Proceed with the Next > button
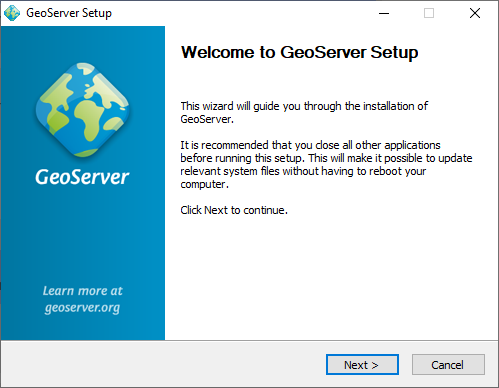This screenshot has width=499, height=388. 362,365
